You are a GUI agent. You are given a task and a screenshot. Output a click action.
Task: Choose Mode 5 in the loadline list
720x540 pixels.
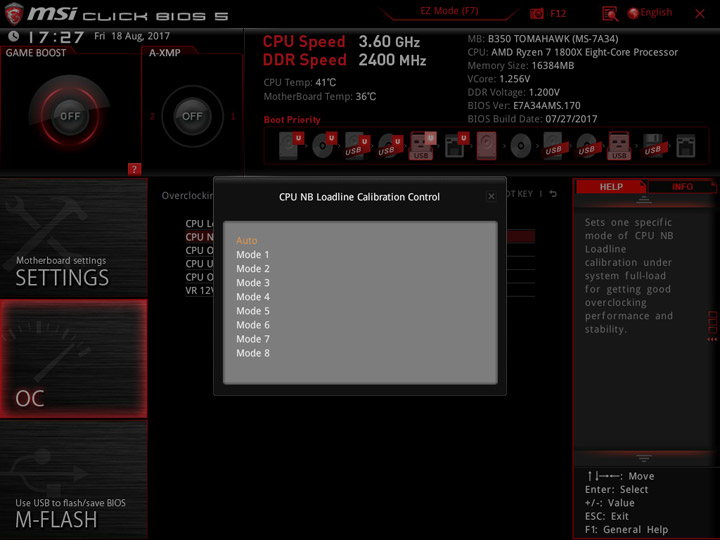[253, 311]
